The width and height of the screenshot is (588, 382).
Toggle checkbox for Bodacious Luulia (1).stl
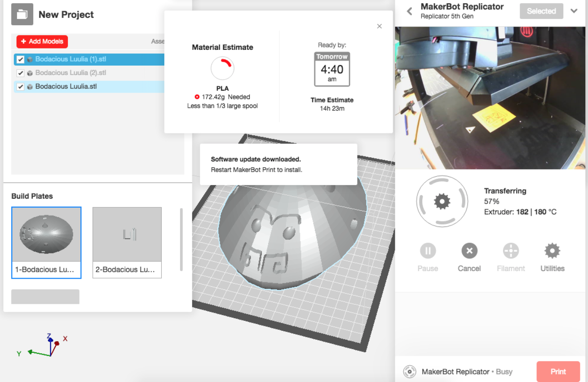20,59
